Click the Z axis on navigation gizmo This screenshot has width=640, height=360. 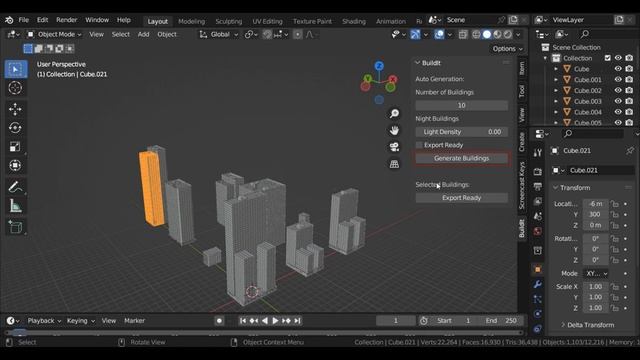coord(379,66)
